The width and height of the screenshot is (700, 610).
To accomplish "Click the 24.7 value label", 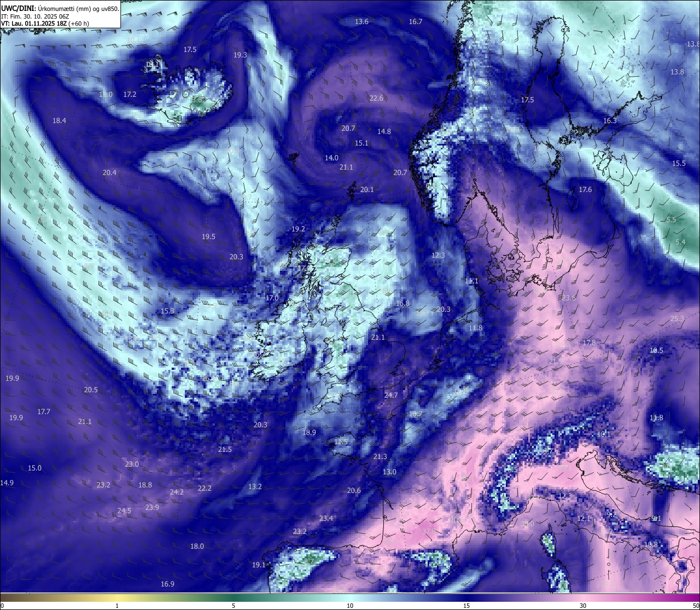I will (390, 396).
